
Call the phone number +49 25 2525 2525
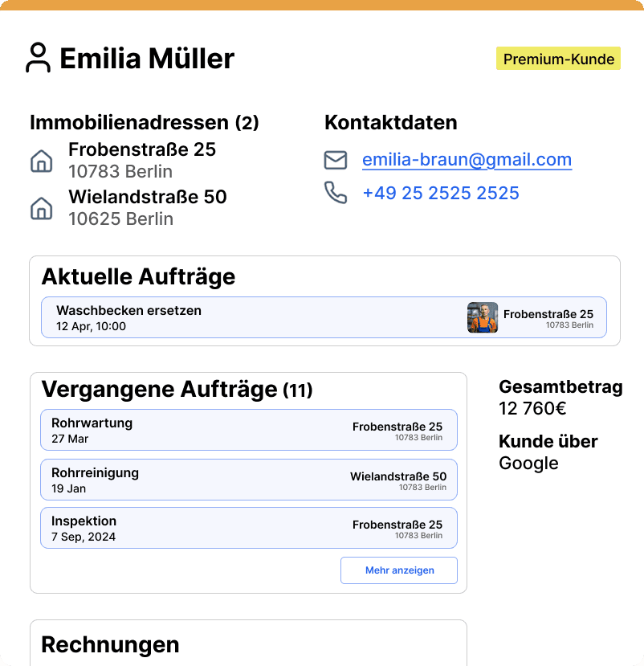point(441,193)
